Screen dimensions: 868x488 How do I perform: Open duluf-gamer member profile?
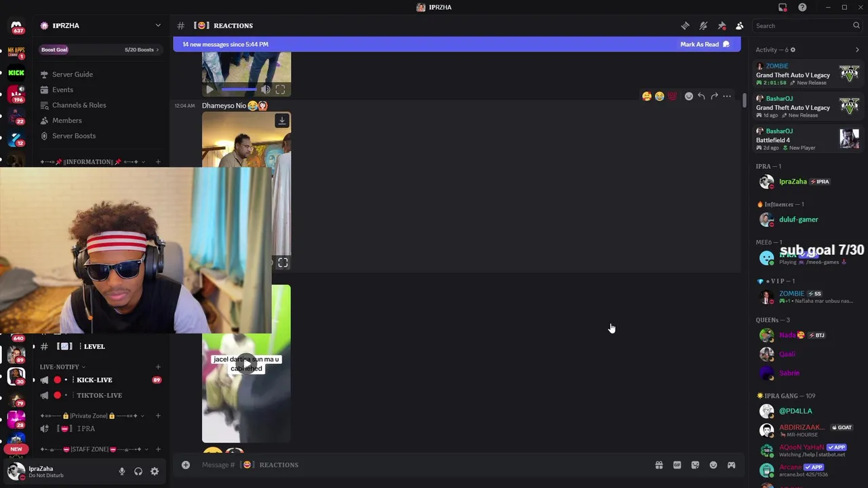point(807,220)
